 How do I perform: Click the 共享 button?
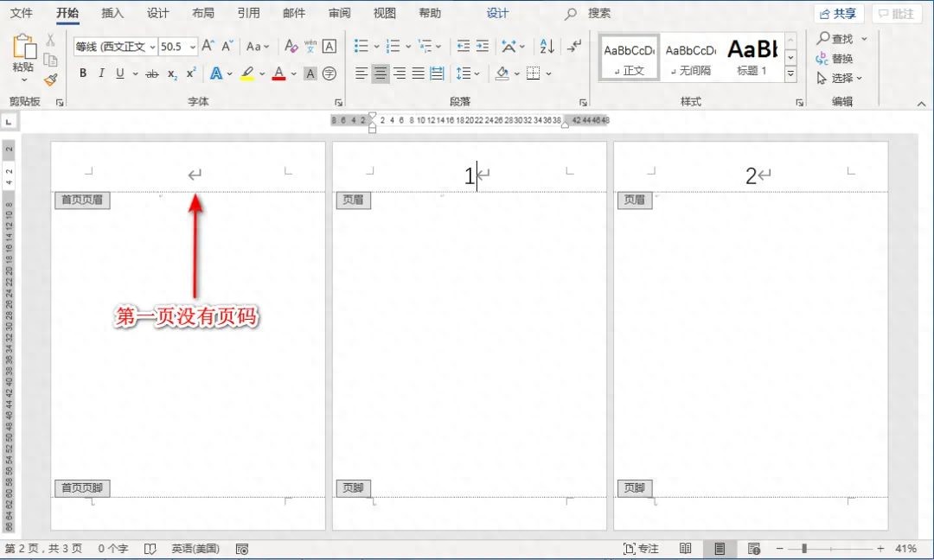coord(837,13)
